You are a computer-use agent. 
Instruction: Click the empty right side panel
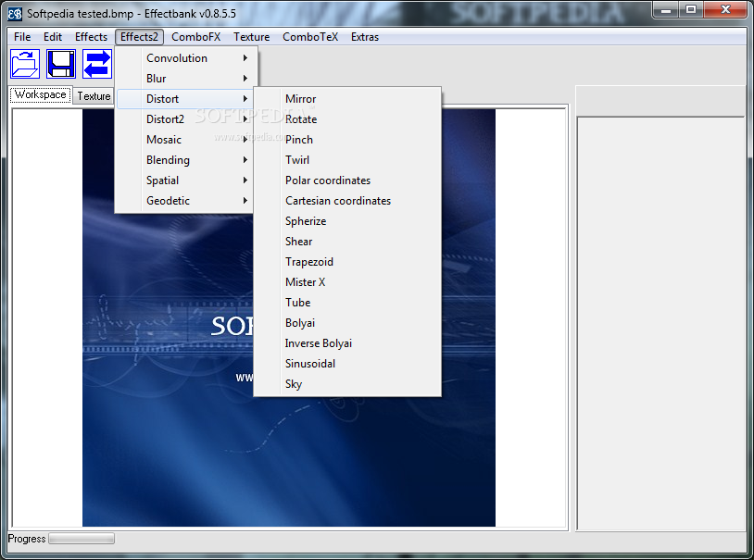click(x=661, y=323)
